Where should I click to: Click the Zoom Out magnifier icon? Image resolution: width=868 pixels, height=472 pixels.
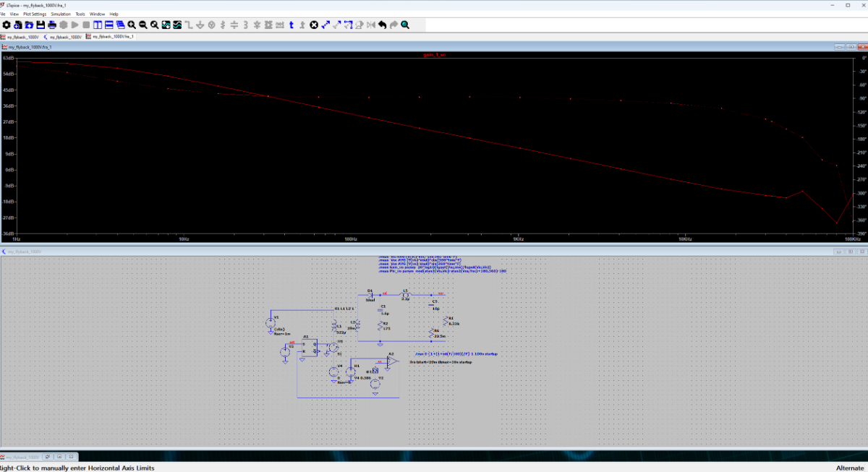tap(143, 25)
